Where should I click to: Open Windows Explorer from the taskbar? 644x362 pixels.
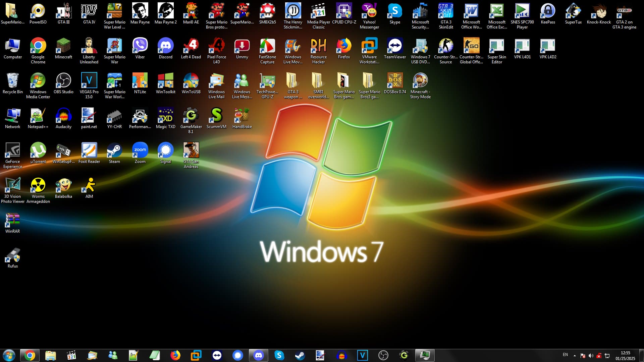(x=50, y=355)
